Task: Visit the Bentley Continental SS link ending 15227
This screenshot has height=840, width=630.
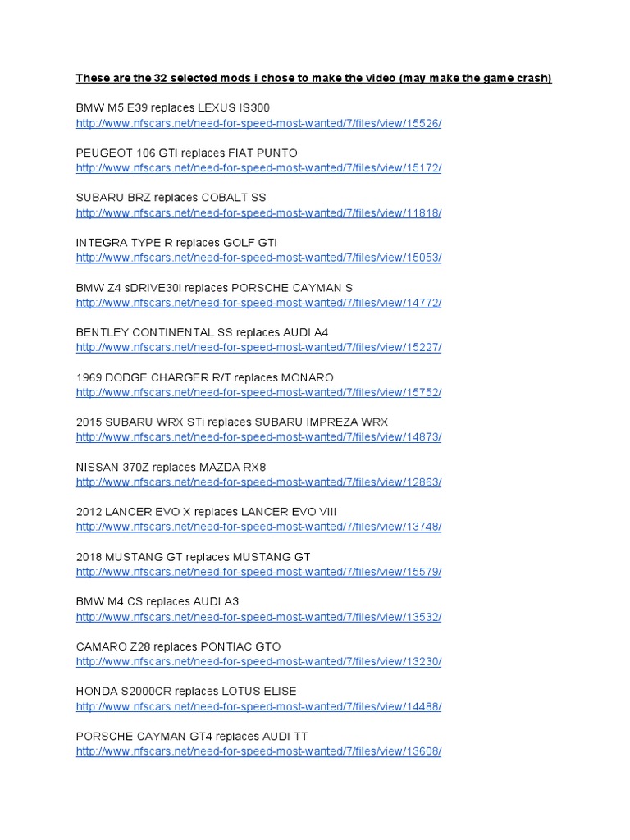Action: (258, 347)
